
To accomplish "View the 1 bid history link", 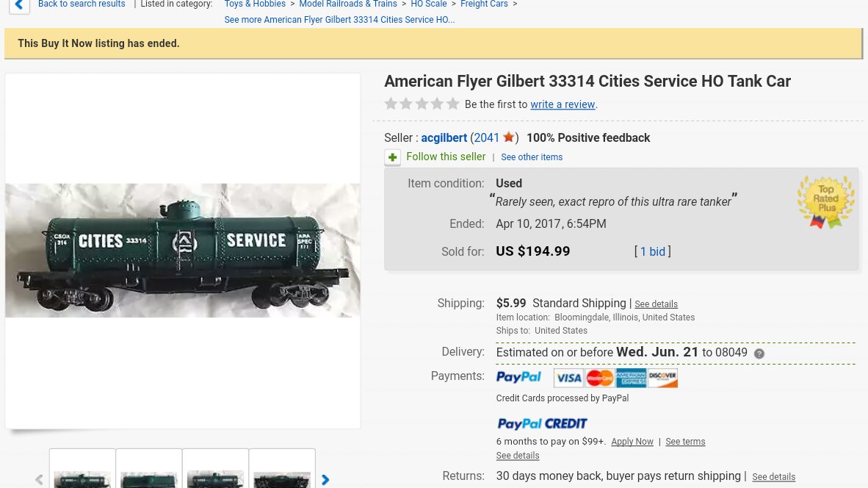I will 653,251.
